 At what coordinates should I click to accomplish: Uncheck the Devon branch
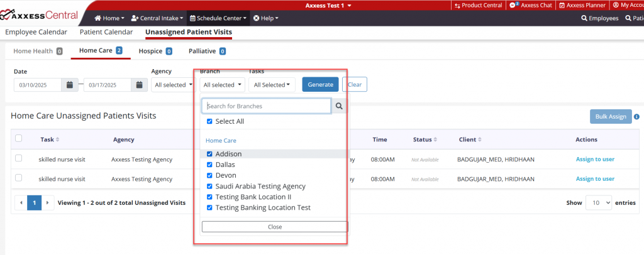[209, 175]
